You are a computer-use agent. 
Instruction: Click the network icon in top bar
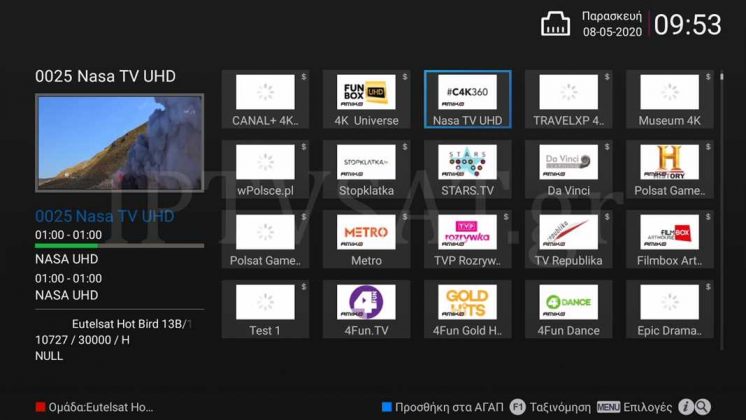click(555, 25)
